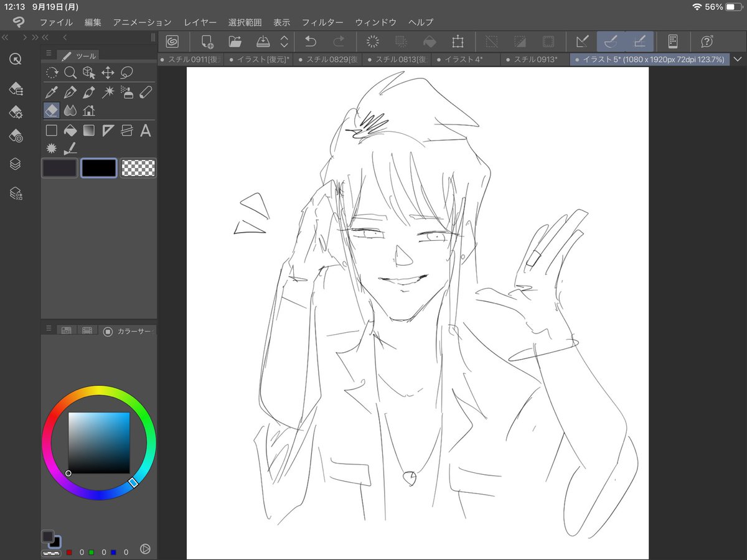Image resolution: width=747 pixels, height=560 pixels.
Task: Open the 選択範囲 menu
Action: tap(245, 22)
